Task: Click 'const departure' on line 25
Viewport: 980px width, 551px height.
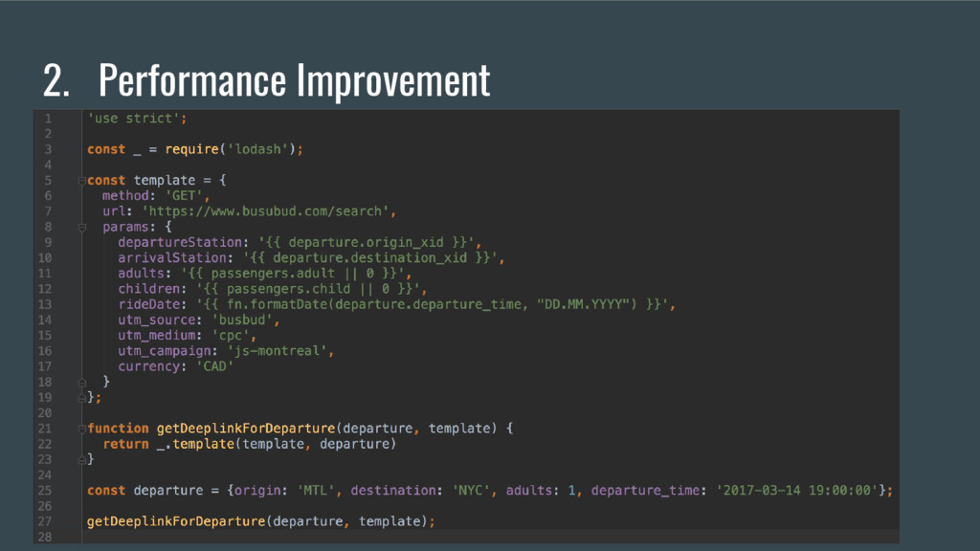Action: pyautogui.click(x=145, y=491)
